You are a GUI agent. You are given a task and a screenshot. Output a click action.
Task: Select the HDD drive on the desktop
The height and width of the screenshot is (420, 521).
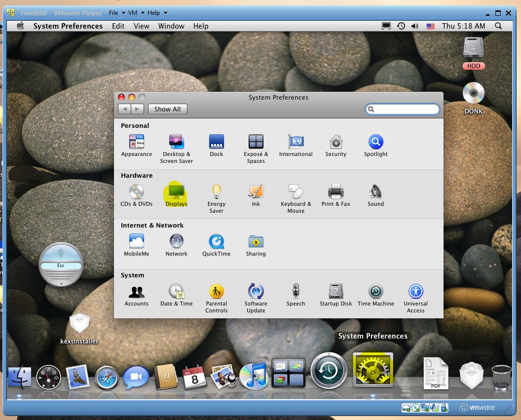[474, 53]
